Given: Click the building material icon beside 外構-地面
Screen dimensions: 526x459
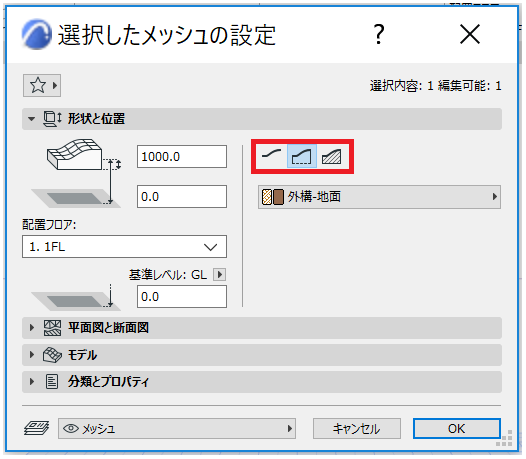Looking at the screenshot, I should (272, 197).
